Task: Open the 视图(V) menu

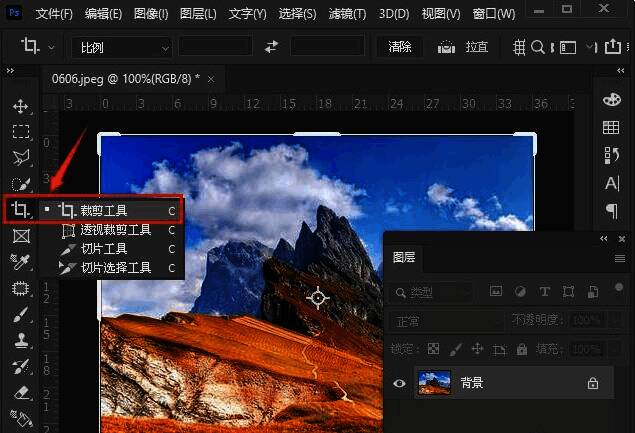Action: point(441,14)
